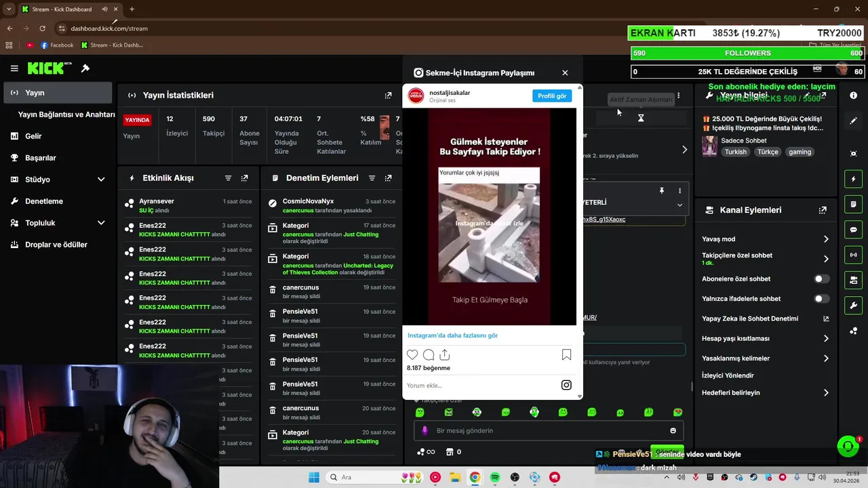This screenshot has width=868, height=488.
Task: Open the Etkinlik Akışı filter icon
Action: coord(228,178)
